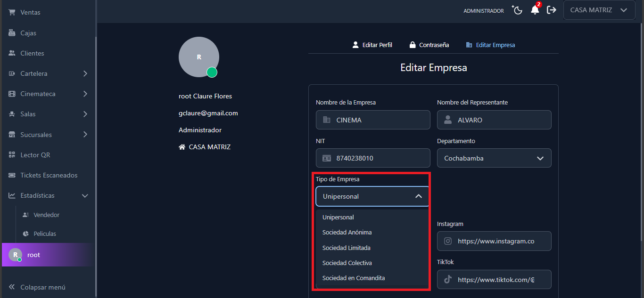This screenshot has height=298, width=644.
Task: Open Clientes in the sidebar
Action: 32,53
